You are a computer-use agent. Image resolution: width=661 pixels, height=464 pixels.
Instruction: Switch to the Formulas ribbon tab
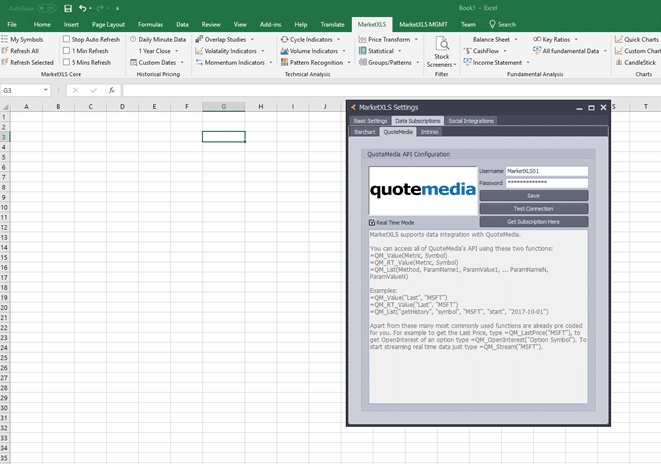150,24
